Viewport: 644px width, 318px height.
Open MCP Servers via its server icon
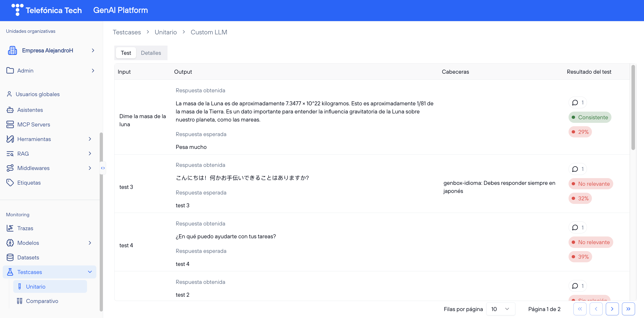[x=10, y=124]
